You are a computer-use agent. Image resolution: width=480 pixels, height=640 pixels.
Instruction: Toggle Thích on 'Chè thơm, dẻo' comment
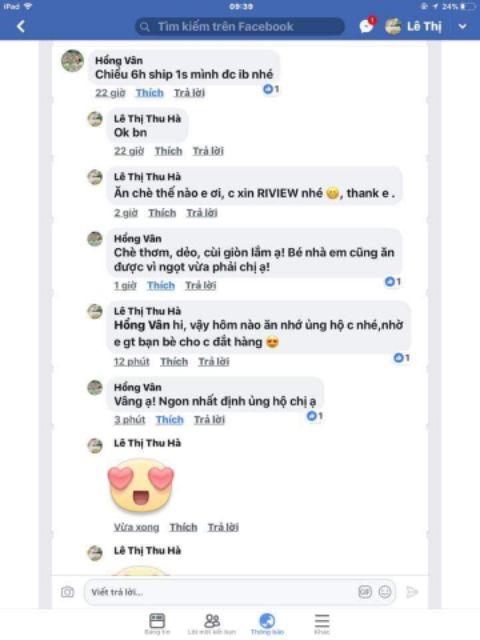pyautogui.click(x=161, y=286)
